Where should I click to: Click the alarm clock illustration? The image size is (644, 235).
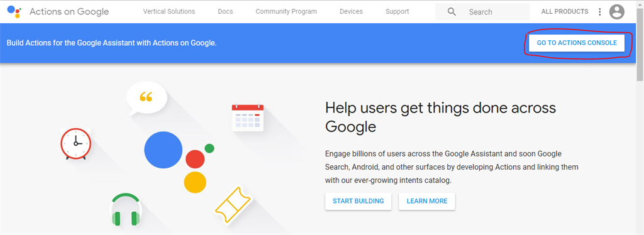point(76,143)
